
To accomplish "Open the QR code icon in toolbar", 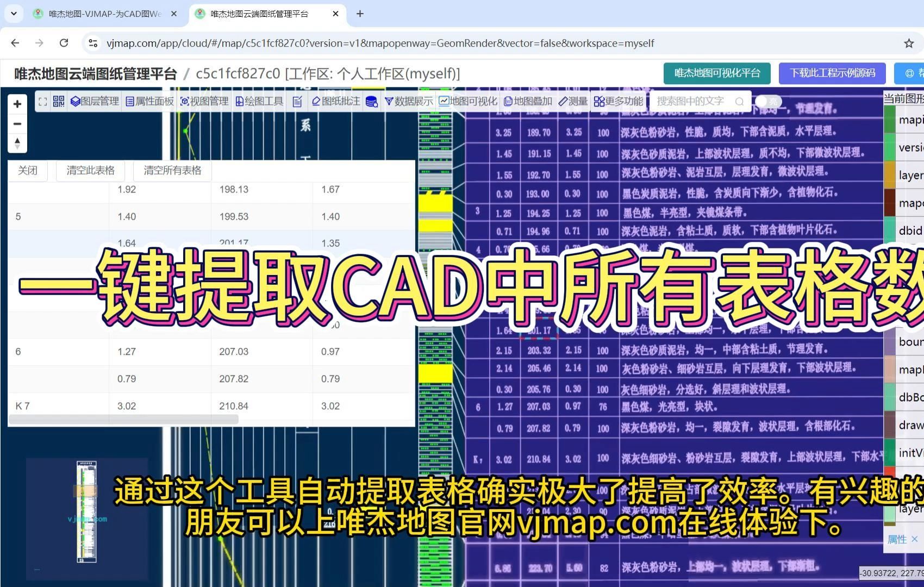I will (59, 101).
